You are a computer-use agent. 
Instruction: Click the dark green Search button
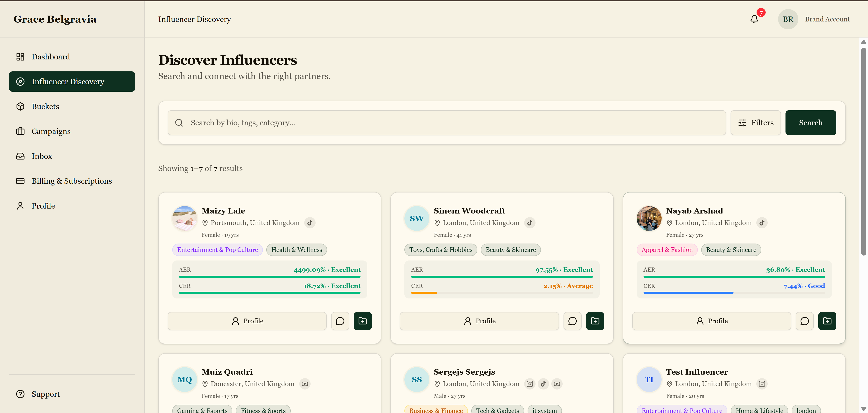coord(810,123)
